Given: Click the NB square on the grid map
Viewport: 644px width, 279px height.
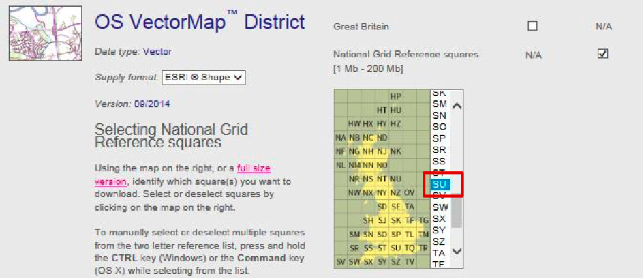Looking at the screenshot, I should pos(354,137).
